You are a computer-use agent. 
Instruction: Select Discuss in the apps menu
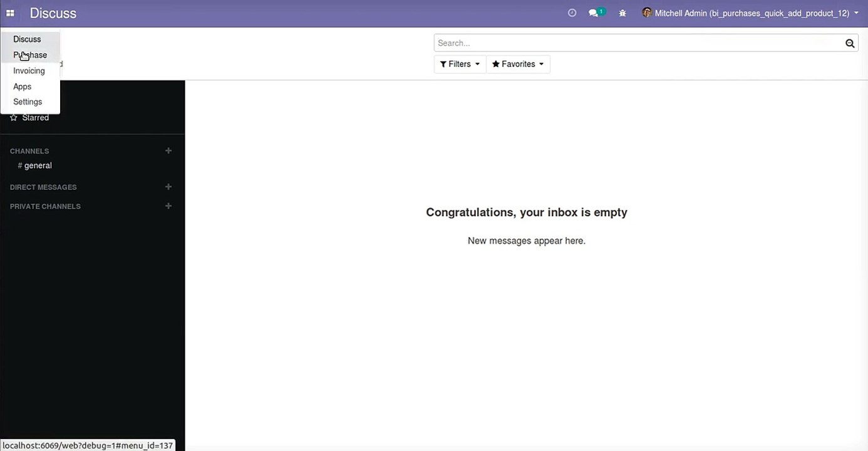click(x=30, y=39)
